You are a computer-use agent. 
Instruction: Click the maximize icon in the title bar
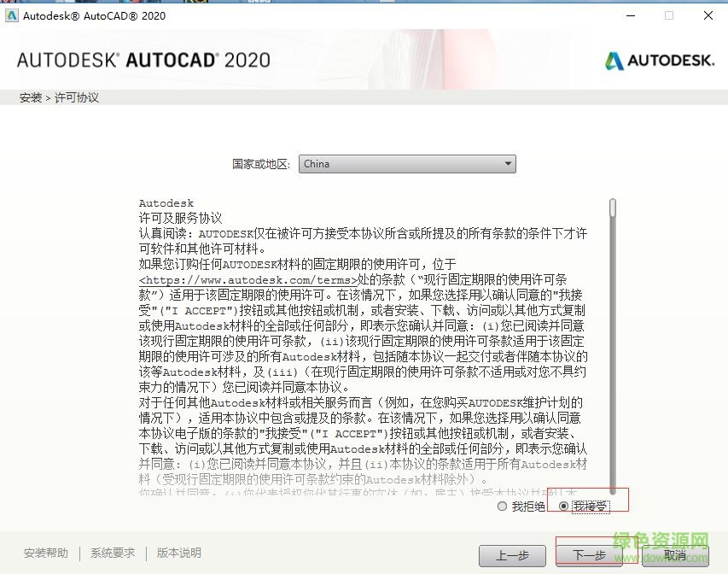pyautogui.click(x=669, y=15)
